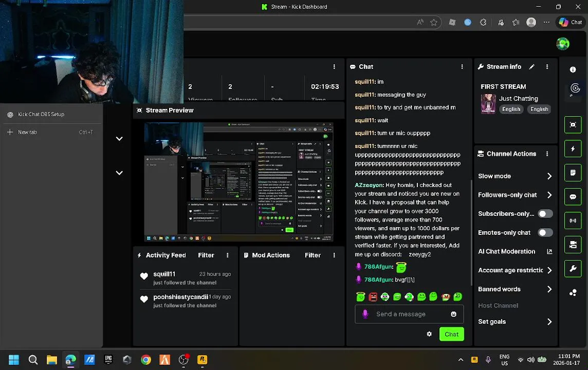Select first green emote in emote row
Screen dimensions: 588x370
pyautogui.click(x=360, y=297)
